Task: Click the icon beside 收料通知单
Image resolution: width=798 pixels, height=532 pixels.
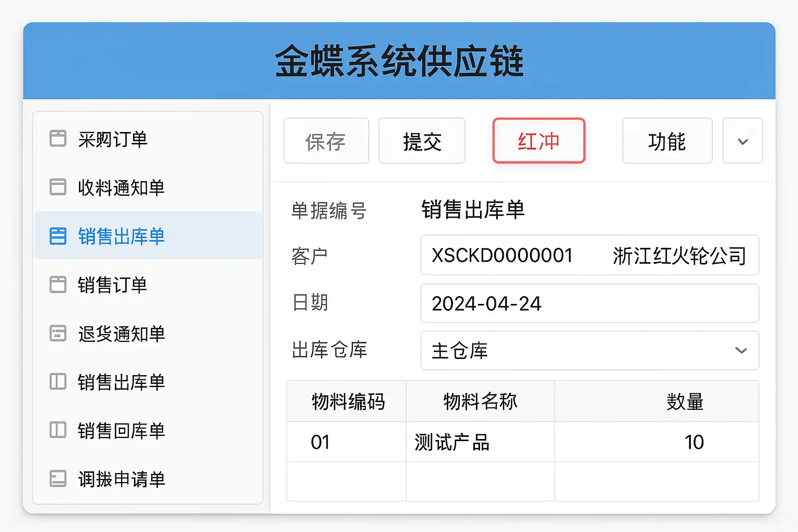Action: (x=58, y=187)
